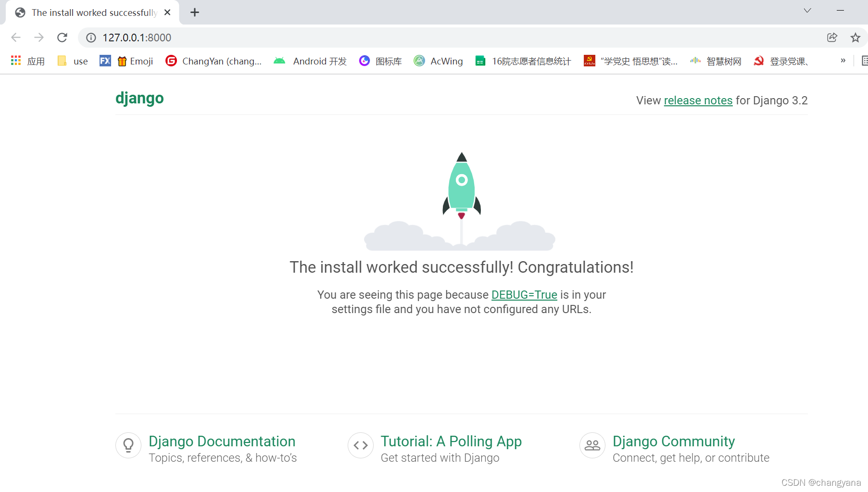Open the FX bookmark icon
This screenshot has width=868, height=492.
(105, 61)
